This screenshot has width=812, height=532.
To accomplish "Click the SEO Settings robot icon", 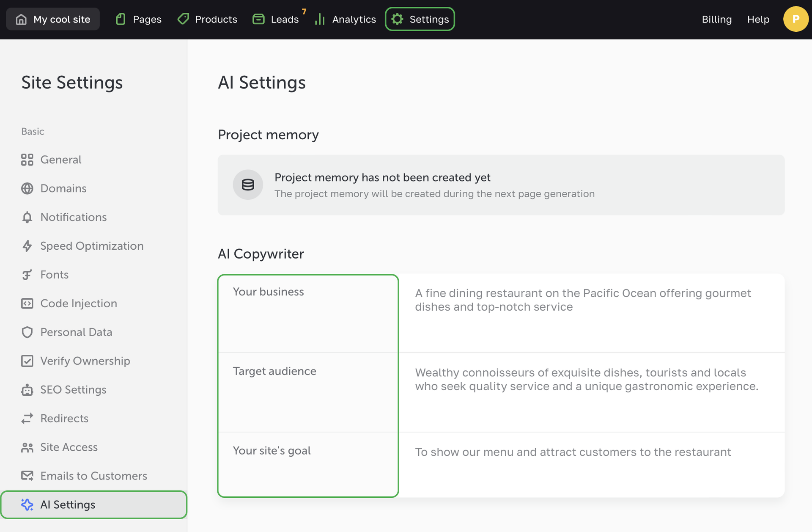I will (x=27, y=390).
